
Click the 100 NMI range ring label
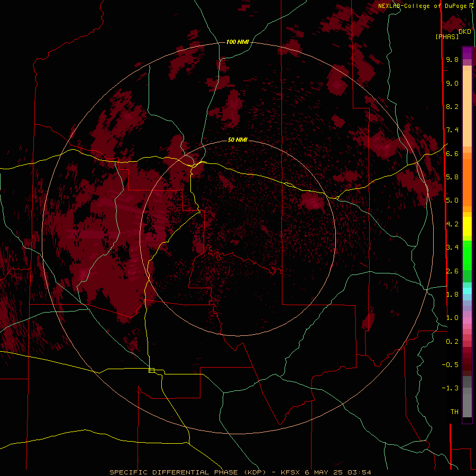237,42
